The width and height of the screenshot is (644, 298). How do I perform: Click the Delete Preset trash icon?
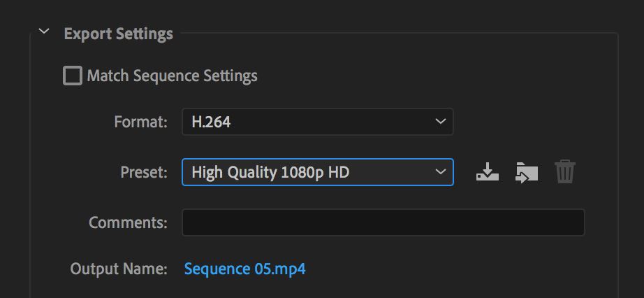pyautogui.click(x=564, y=171)
